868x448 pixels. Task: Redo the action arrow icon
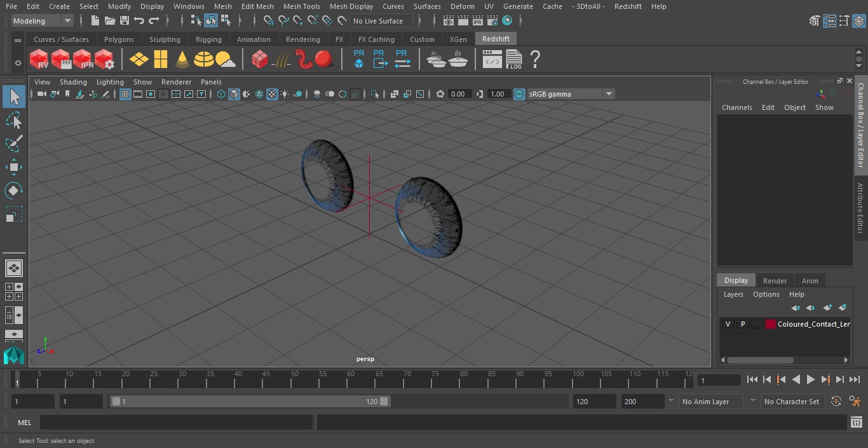click(x=154, y=21)
